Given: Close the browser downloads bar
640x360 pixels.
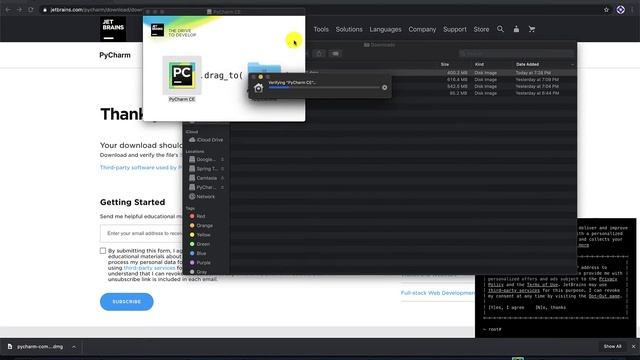Looking at the screenshot, I should [x=633, y=346].
